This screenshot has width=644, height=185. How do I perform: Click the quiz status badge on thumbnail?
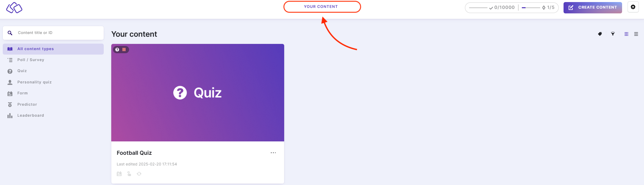(121, 50)
